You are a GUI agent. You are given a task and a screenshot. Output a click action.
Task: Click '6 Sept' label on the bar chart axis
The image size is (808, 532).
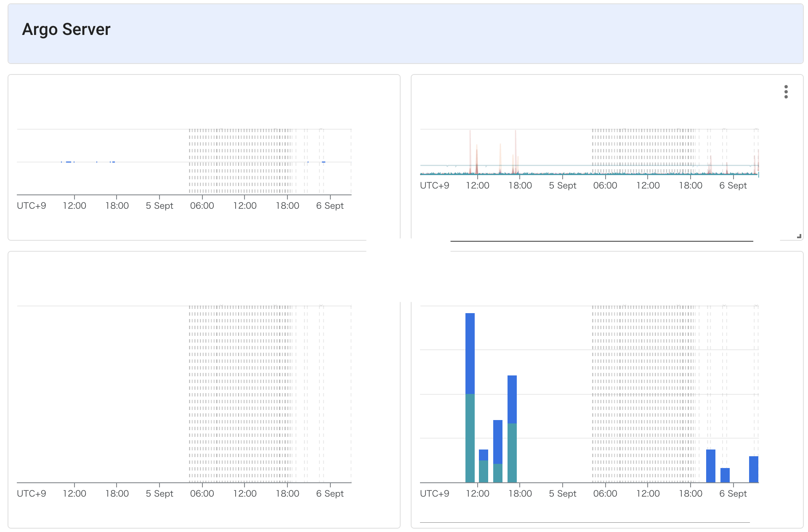(733, 493)
